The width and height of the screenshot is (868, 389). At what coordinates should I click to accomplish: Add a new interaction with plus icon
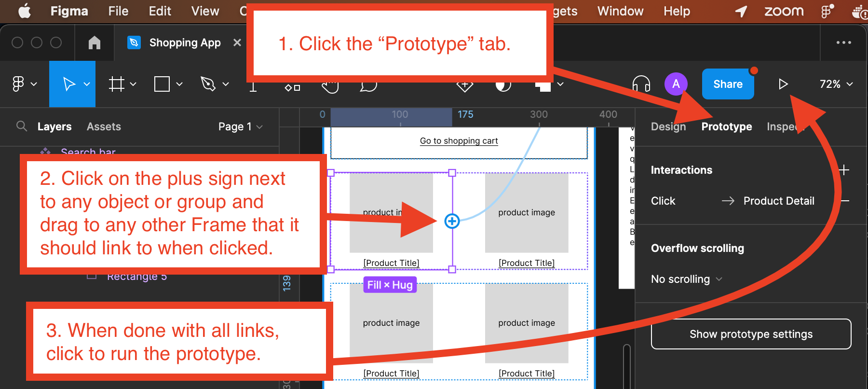coord(844,170)
